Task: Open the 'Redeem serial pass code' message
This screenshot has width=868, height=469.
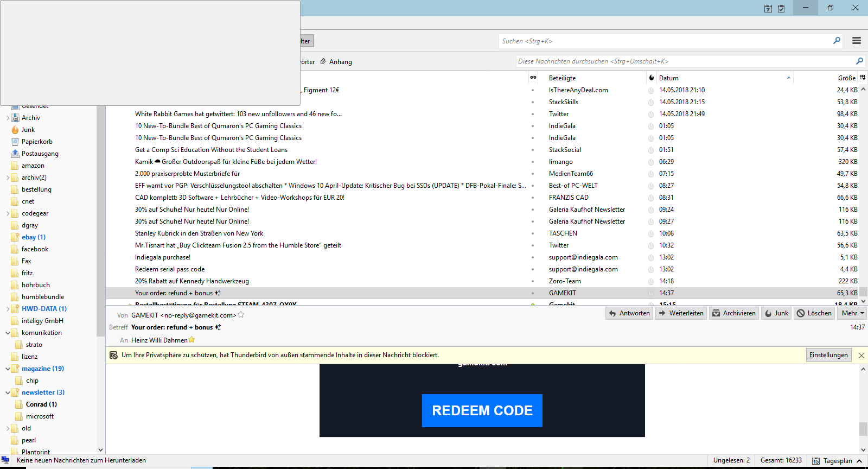Action: [x=170, y=269]
